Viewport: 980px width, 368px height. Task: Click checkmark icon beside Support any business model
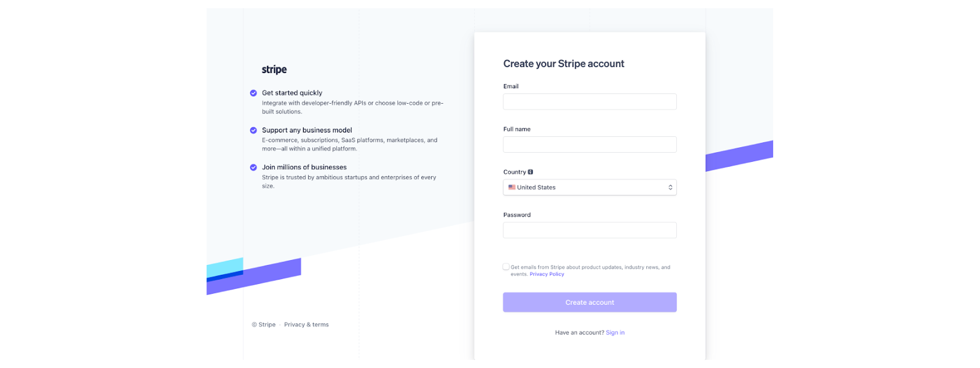pos(253,130)
